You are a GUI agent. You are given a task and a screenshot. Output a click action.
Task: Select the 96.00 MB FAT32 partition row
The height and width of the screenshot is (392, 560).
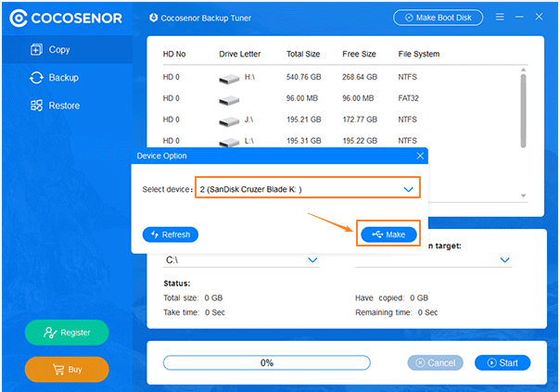339,98
